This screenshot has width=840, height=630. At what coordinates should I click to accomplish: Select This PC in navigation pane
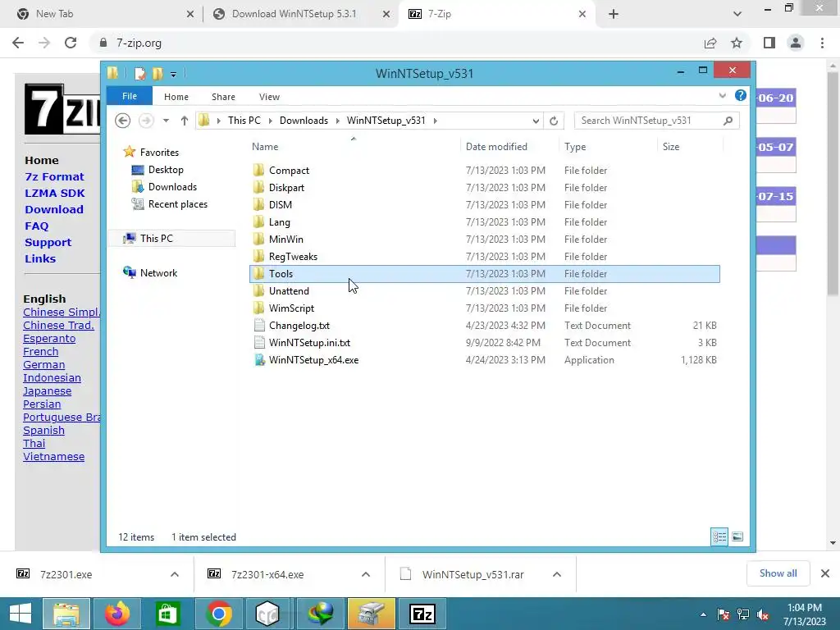[157, 239]
